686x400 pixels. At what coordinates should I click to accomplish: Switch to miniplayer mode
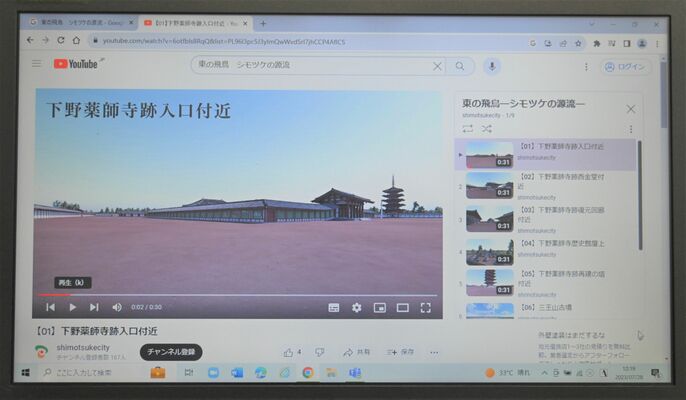(380, 308)
